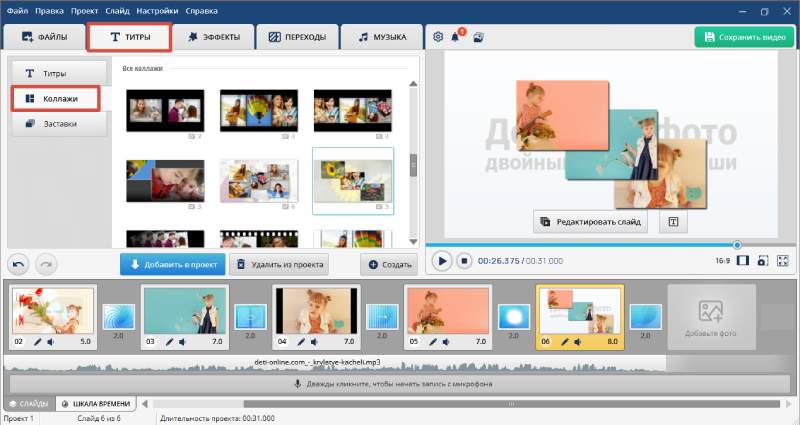Switch to the ШКАЛА ВРЕМЕНИ tab
Image resolution: width=800 pixels, height=425 pixels.
96,404
